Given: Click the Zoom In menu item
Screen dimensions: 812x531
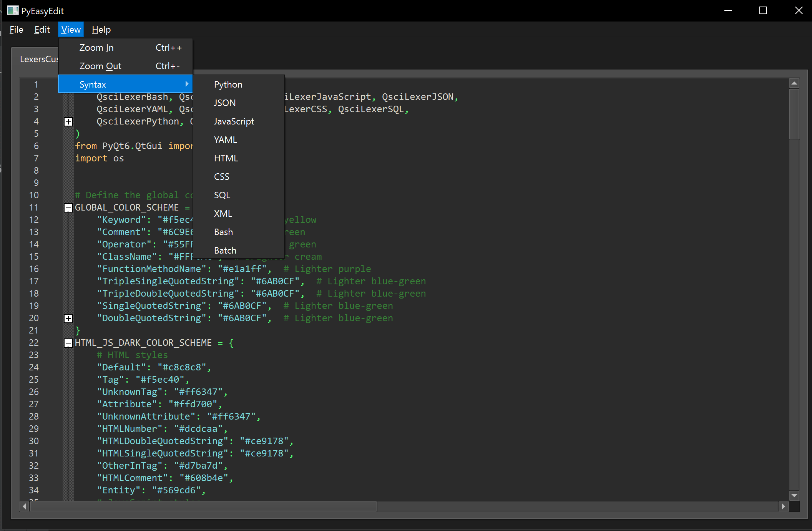Looking at the screenshot, I should click(x=96, y=47).
